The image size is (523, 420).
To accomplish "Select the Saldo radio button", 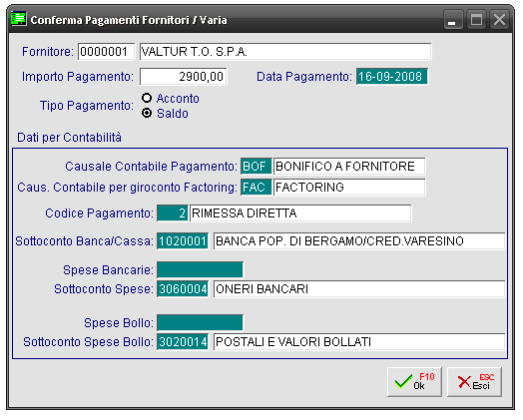I will (147, 113).
